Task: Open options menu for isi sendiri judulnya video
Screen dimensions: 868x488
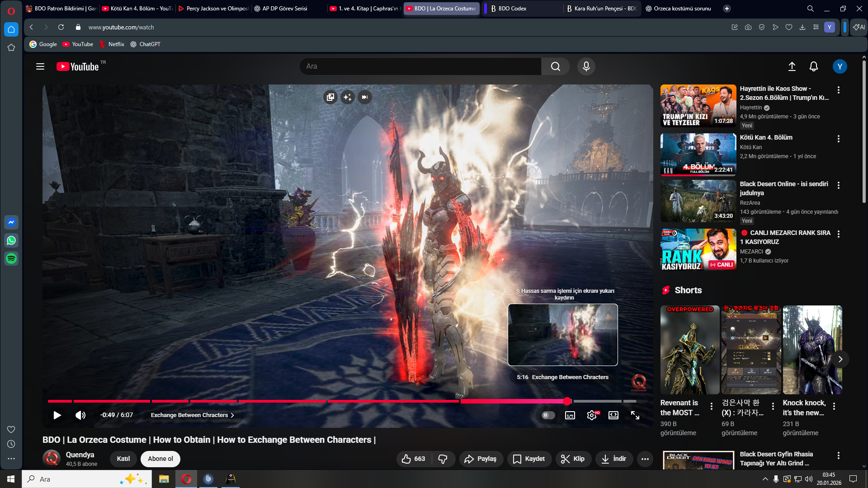Action: pos(839,185)
